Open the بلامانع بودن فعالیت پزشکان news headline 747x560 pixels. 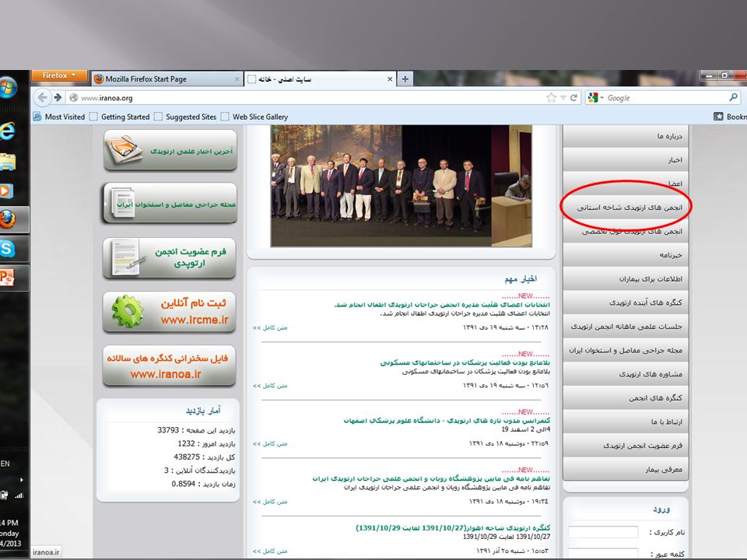pyautogui.click(x=465, y=363)
